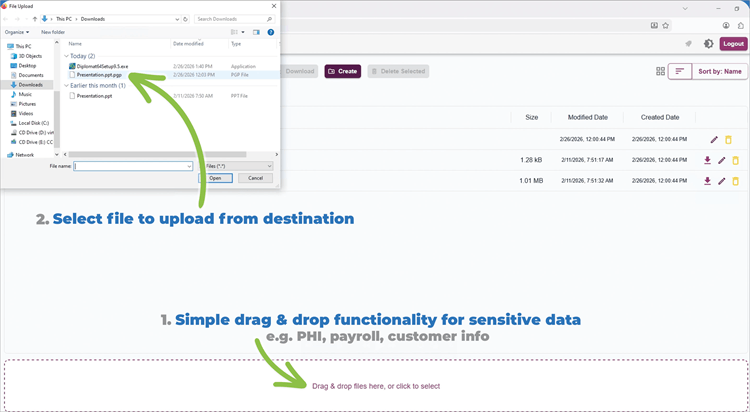Toggle the dark mode theme icon
Viewport: 750px width, 412px height.
(708, 44)
